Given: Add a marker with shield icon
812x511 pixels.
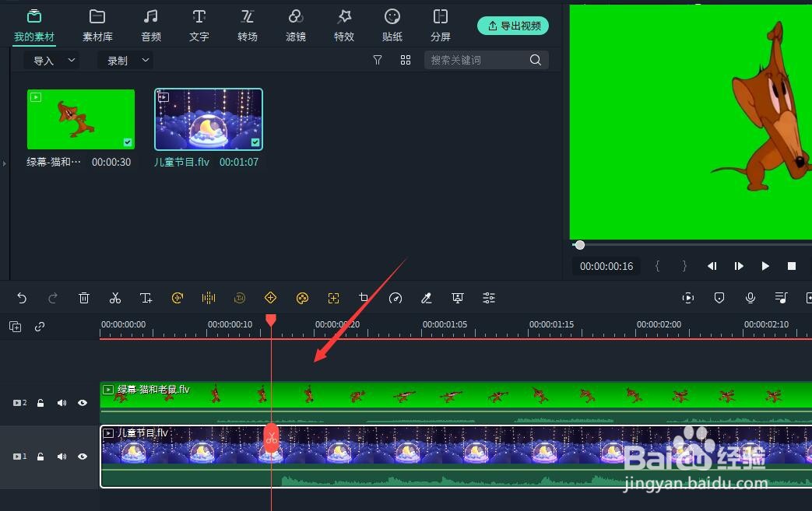Looking at the screenshot, I should pyautogui.click(x=719, y=298).
